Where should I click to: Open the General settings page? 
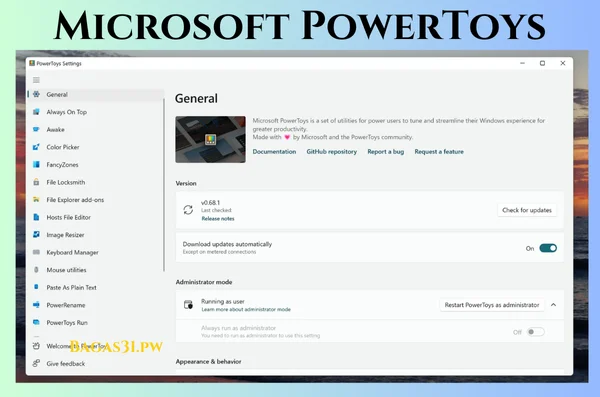pyautogui.click(x=96, y=95)
